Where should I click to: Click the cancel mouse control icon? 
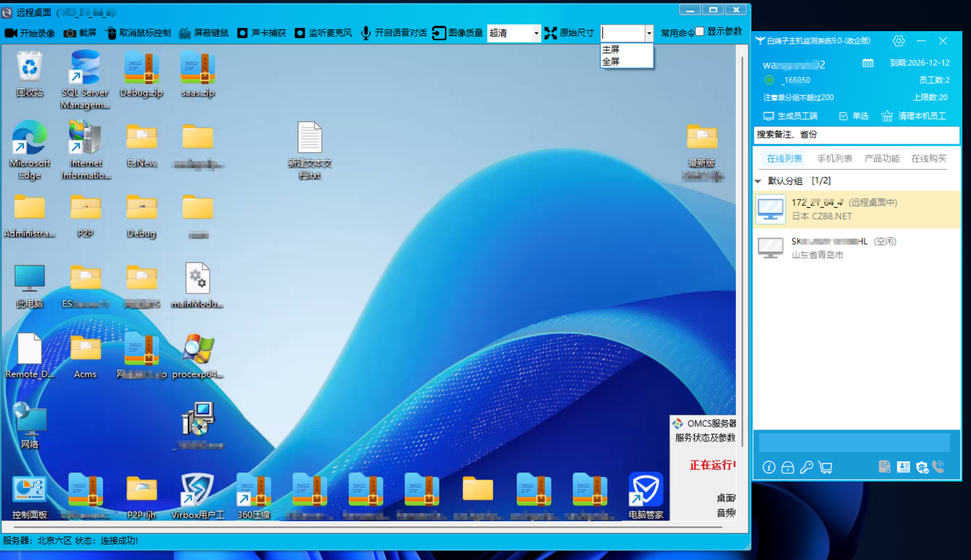click(111, 33)
